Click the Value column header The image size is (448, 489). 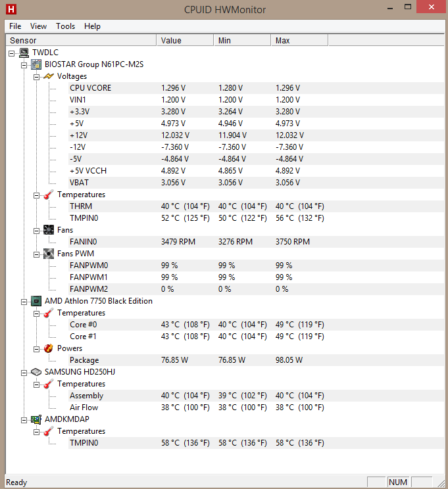[185, 41]
